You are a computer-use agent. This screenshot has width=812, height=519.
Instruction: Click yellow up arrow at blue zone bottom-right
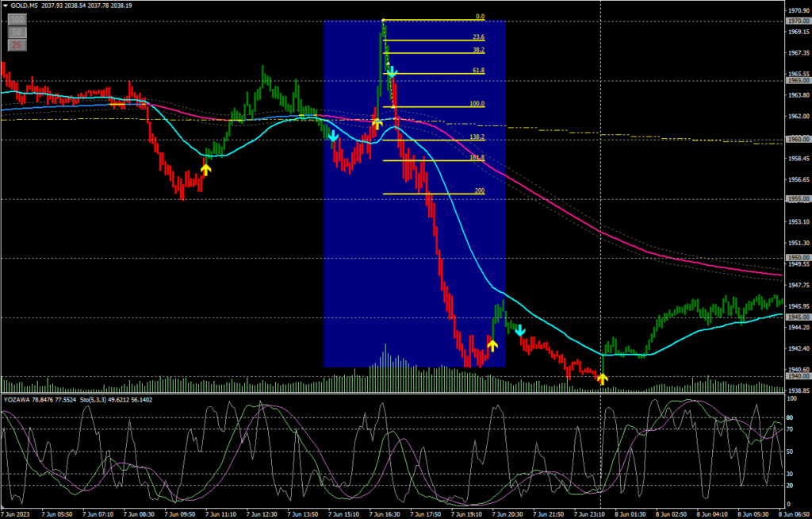pyautogui.click(x=492, y=345)
